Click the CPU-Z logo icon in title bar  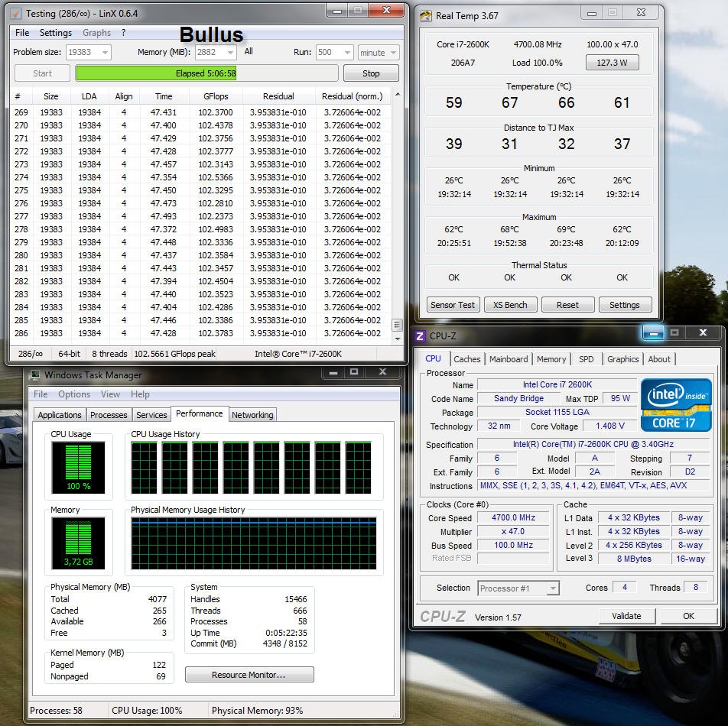point(420,336)
